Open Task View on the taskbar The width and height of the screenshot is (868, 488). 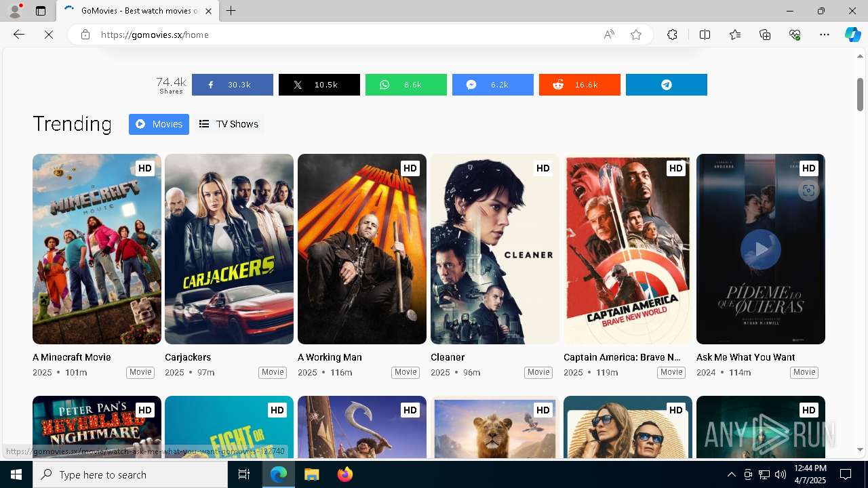[x=244, y=474]
